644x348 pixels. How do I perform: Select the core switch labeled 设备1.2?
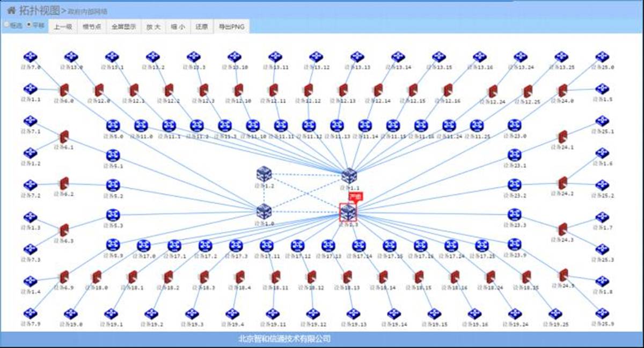(x=264, y=174)
